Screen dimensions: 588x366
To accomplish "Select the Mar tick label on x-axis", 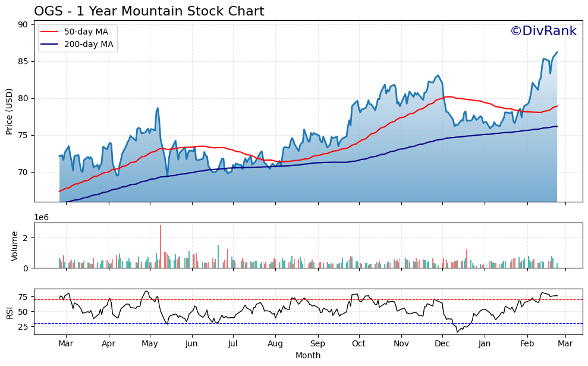I will pyautogui.click(x=67, y=344).
